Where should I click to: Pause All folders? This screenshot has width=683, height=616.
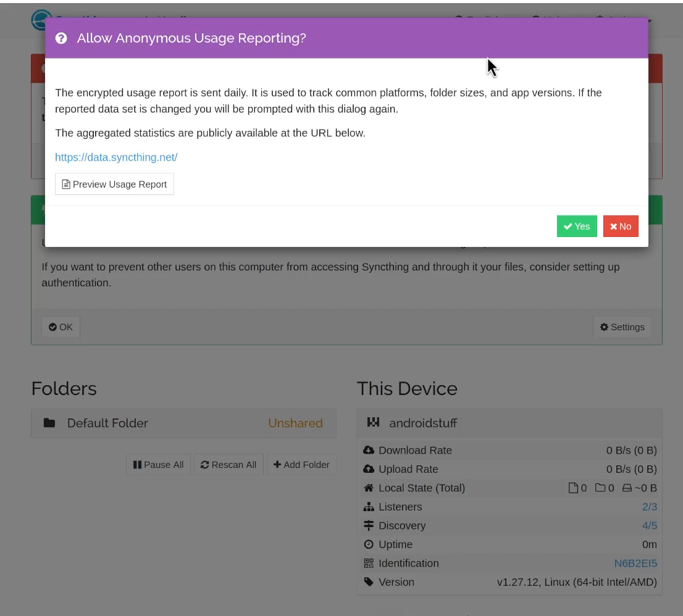[x=159, y=465]
